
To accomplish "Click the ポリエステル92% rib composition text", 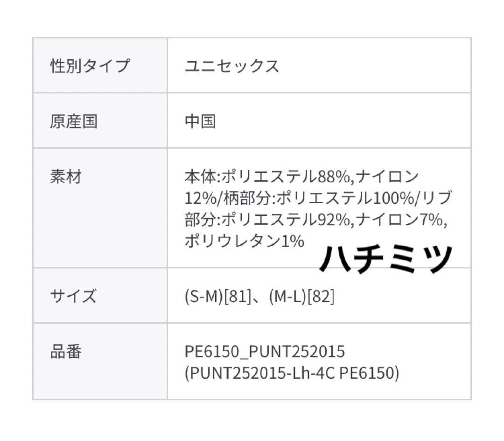I will click(286, 220).
